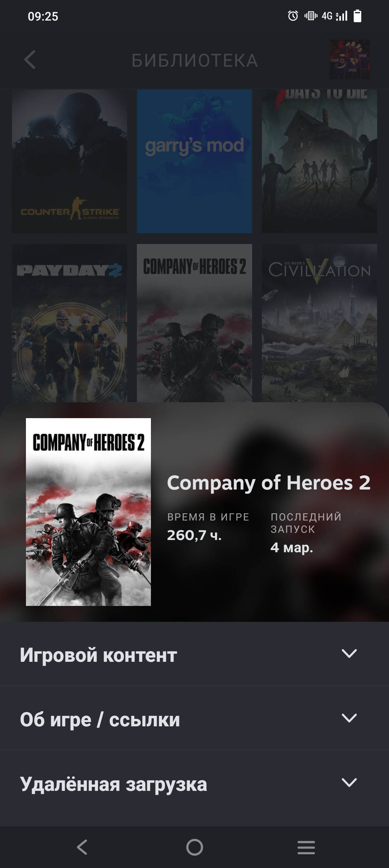Select the Civilization V game cover
This screenshot has height=868, width=389.
319,323
